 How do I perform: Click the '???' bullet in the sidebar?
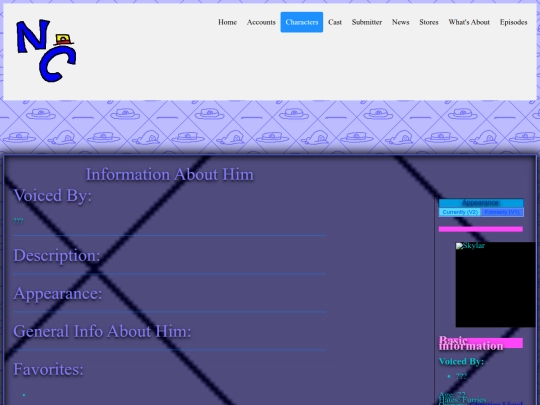pyautogui.click(x=461, y=376)
